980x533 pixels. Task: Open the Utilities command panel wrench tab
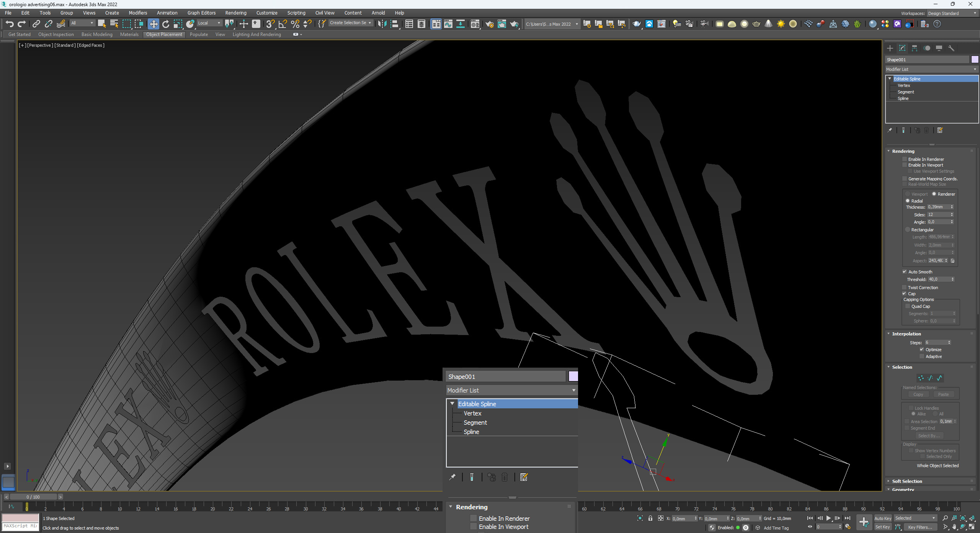tap(951, 48)
